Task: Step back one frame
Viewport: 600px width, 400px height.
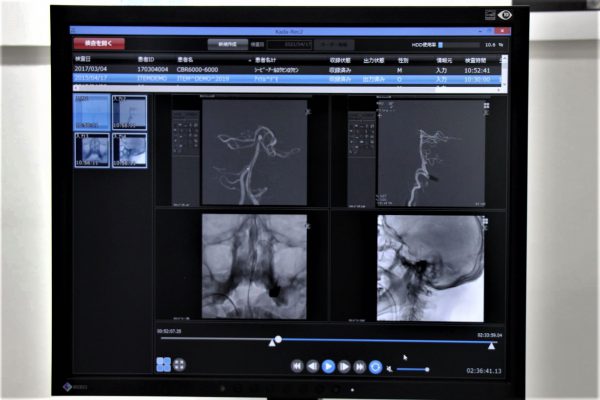Action: coord(312,367)
